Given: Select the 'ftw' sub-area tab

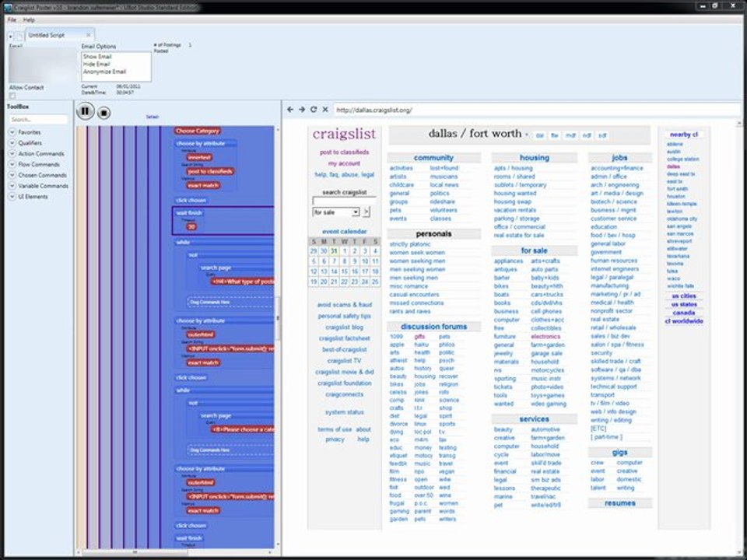Looking at the screenshot, I should (x=555, y=135).
